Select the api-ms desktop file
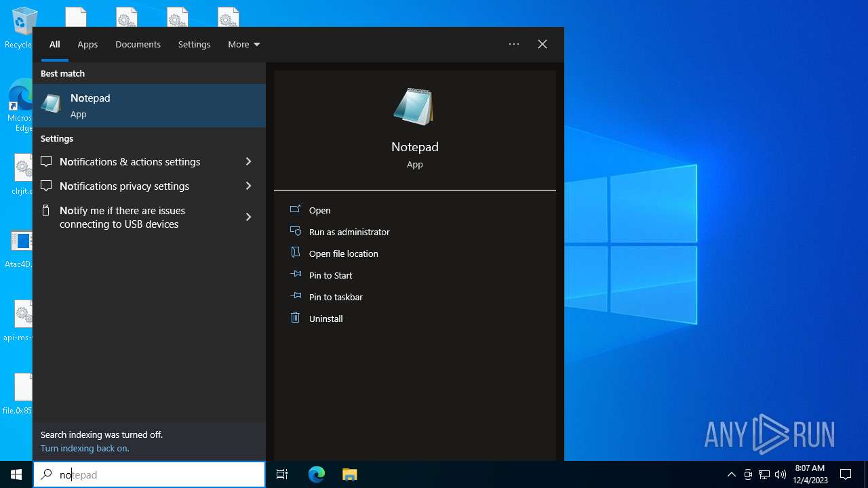This screenshot has width=868, height=488. pyautogui.click(x=20, y=321)
